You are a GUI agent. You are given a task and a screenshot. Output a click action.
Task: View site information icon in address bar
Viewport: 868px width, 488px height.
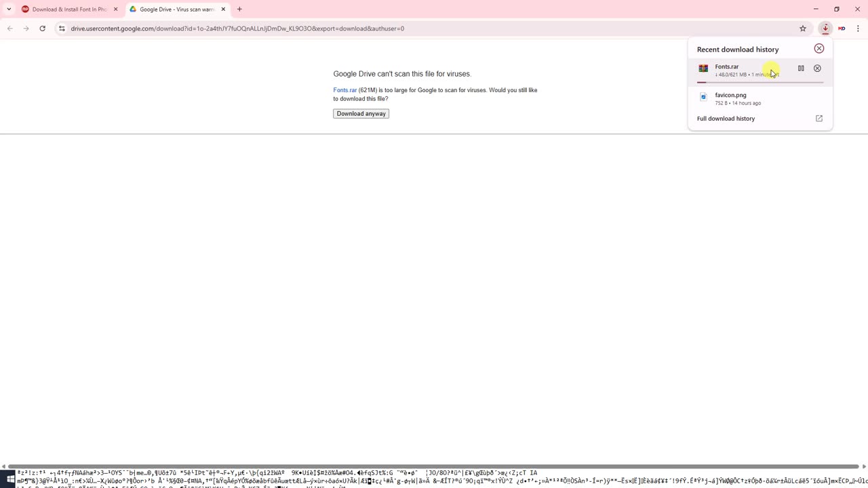click(x=62, y=28)
